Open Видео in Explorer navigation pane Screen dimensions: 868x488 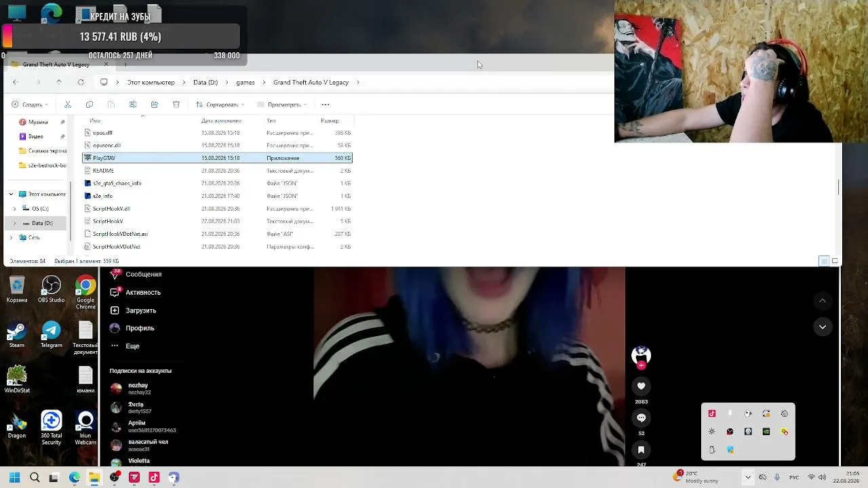coord(36,136)
